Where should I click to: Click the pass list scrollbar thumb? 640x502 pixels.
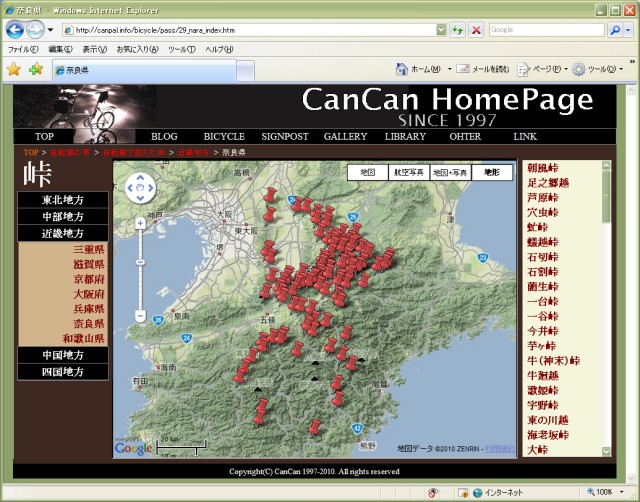coord(606,196)
